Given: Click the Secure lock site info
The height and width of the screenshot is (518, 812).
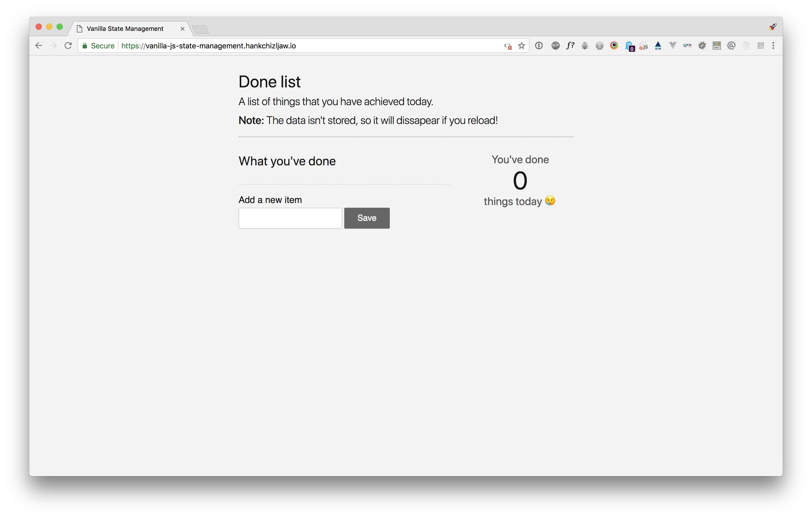Looking at the screenshot, I should [x=99, y=46].
